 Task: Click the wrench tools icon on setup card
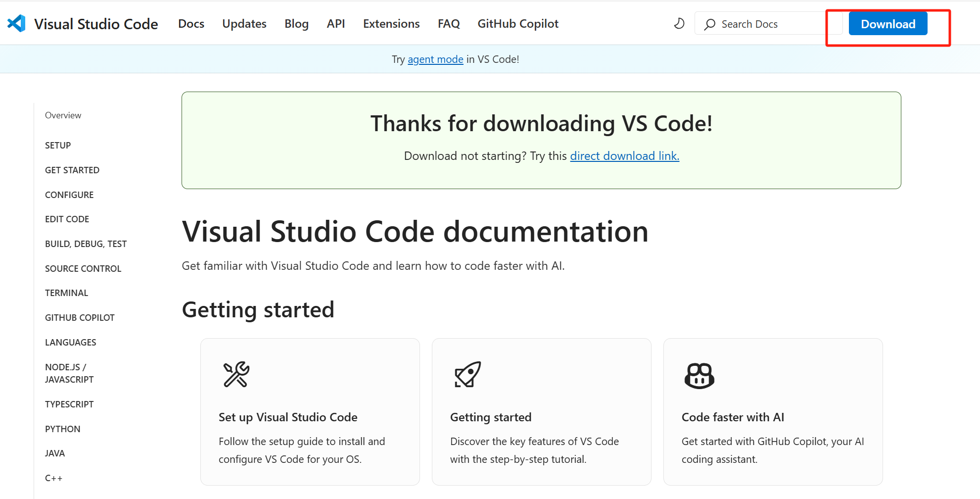(x=236, y=374)
